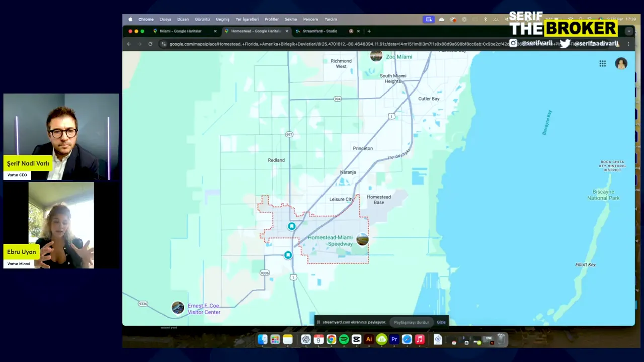Click the Google Chrome Dock icon

331,340
